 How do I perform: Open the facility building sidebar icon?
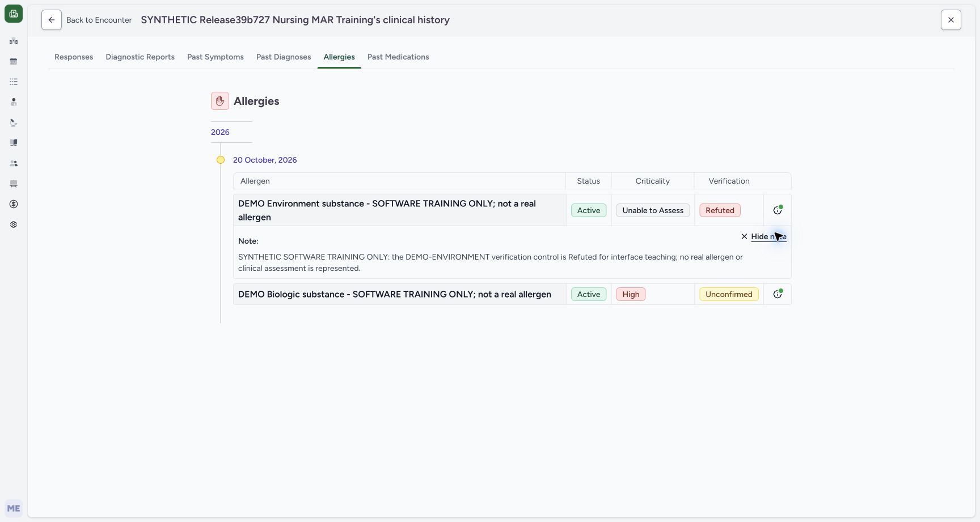pyautogui.click(x=14, y=41)
